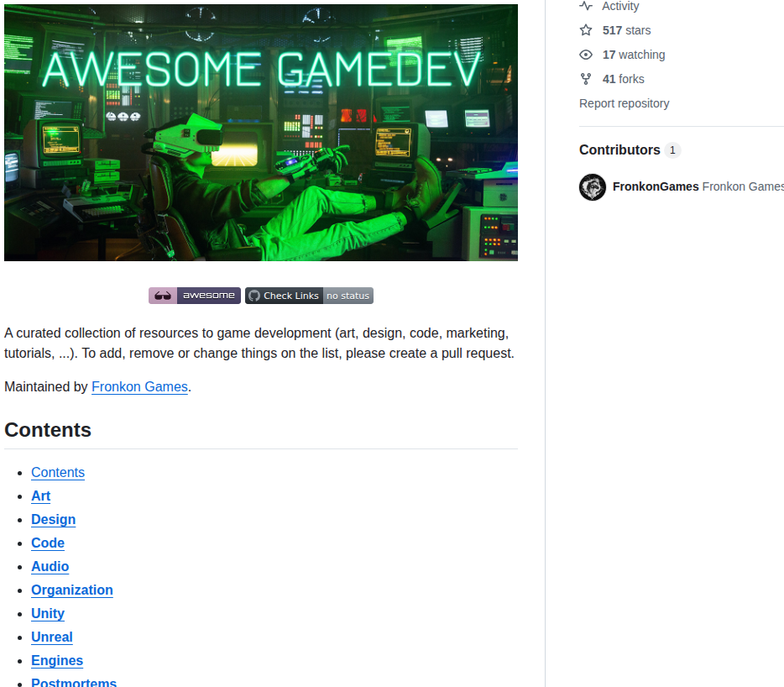Click the eye icon beside 17 watching

(586, 55)
